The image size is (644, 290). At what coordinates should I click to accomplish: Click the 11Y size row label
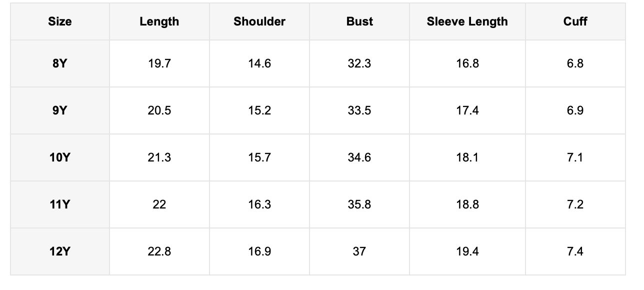[x=59, y=204]
